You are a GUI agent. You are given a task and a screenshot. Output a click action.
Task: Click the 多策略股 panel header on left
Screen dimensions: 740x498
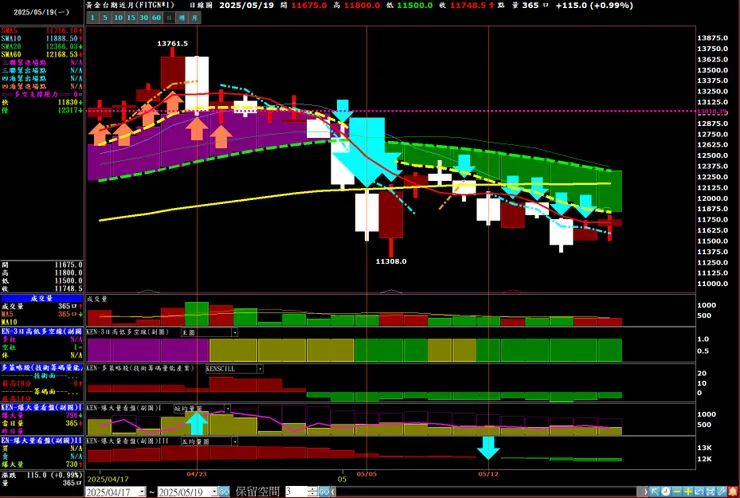[x=42, y=367]
